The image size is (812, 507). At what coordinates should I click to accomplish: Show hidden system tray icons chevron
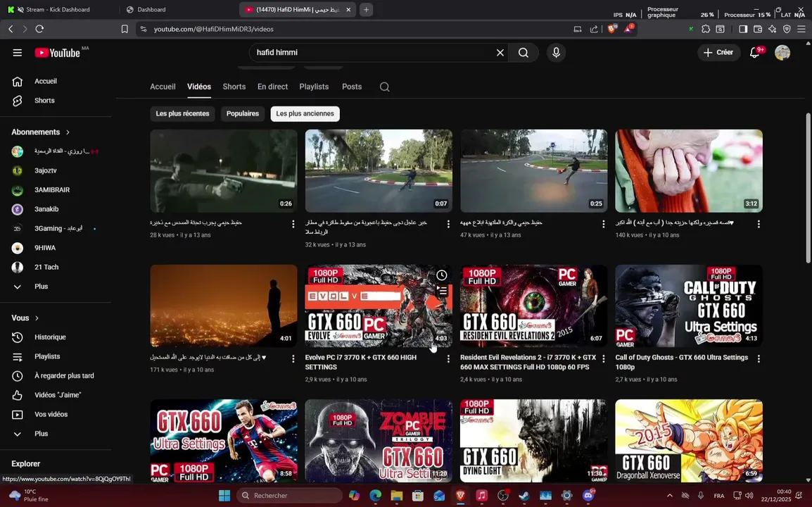point(669,496)
